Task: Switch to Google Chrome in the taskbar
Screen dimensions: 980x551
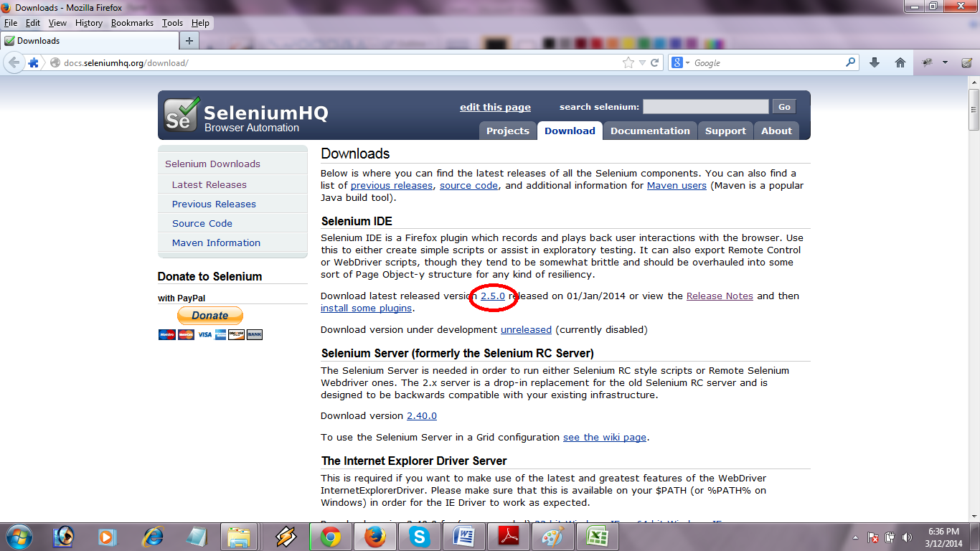Action: (330, 536)
